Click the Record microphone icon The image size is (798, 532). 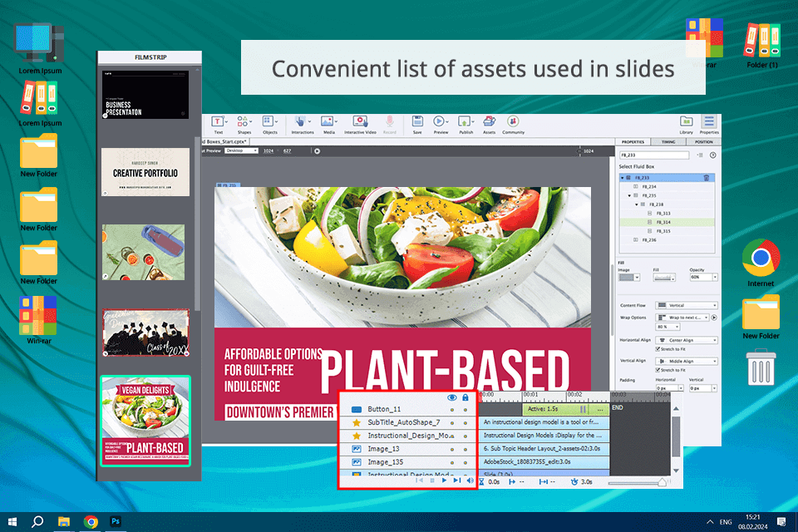coord(389,121)
